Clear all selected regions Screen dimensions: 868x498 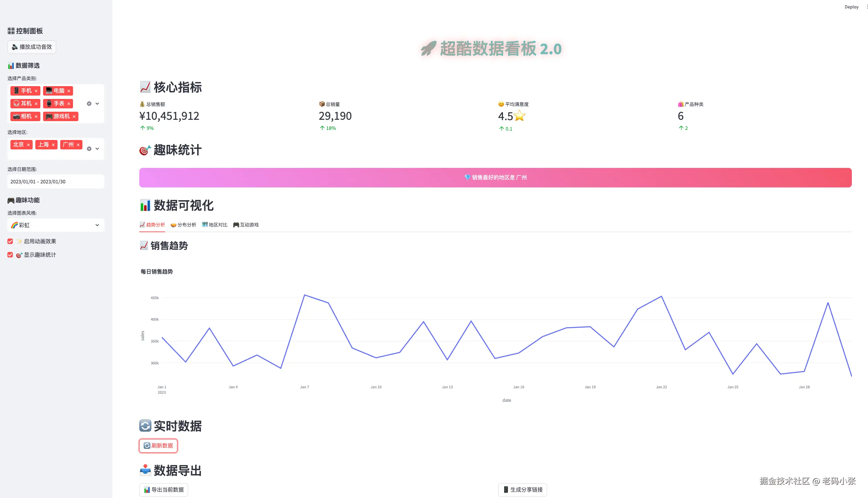tap(89, 149)
